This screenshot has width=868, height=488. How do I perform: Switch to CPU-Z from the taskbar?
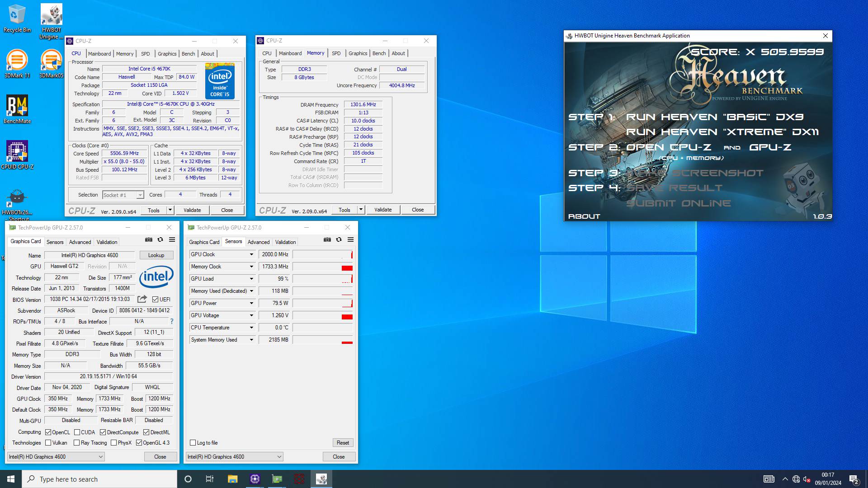pyautogui.click(x=255, y=479)
